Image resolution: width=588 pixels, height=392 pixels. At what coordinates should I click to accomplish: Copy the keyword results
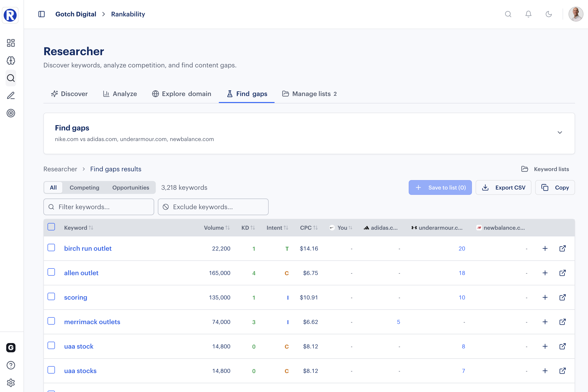555,187
